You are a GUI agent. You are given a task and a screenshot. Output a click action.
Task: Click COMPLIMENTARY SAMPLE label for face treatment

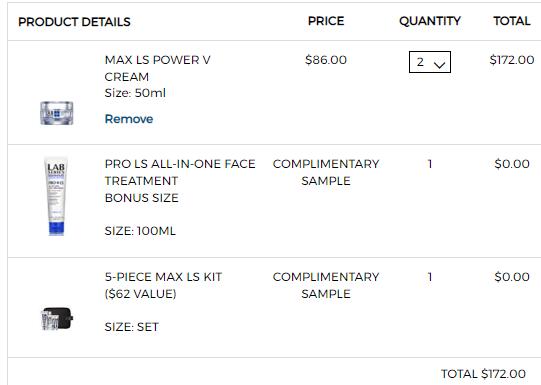pos(326,172)
